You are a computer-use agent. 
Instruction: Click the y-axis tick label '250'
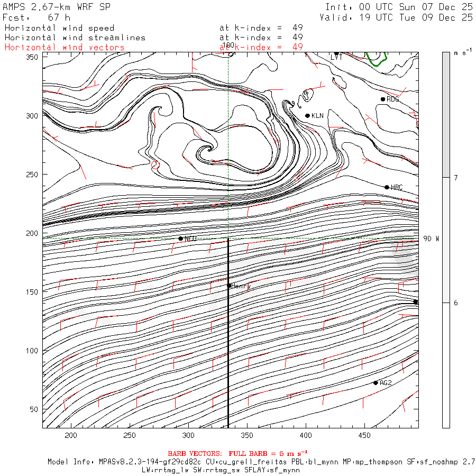[x=32, y=175]
